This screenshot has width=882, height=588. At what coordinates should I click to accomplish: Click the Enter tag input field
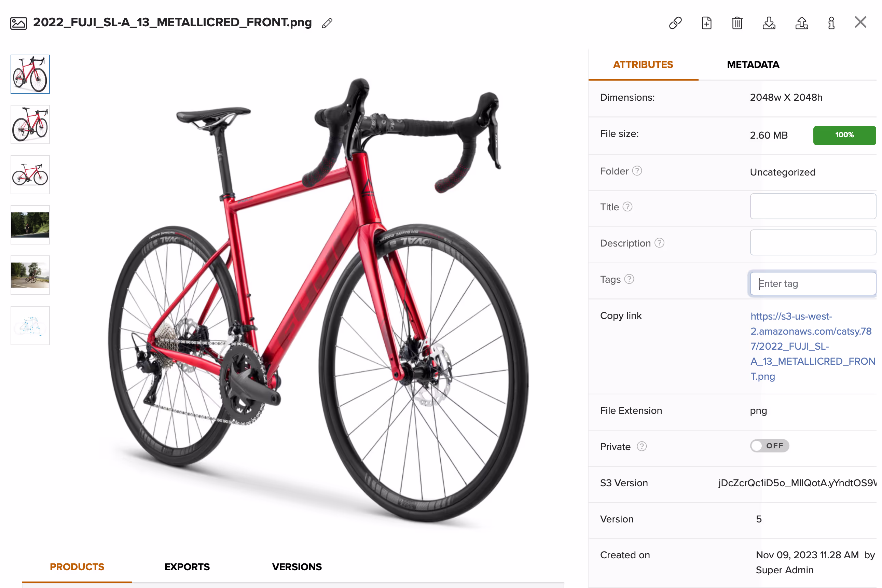(813, 283)
